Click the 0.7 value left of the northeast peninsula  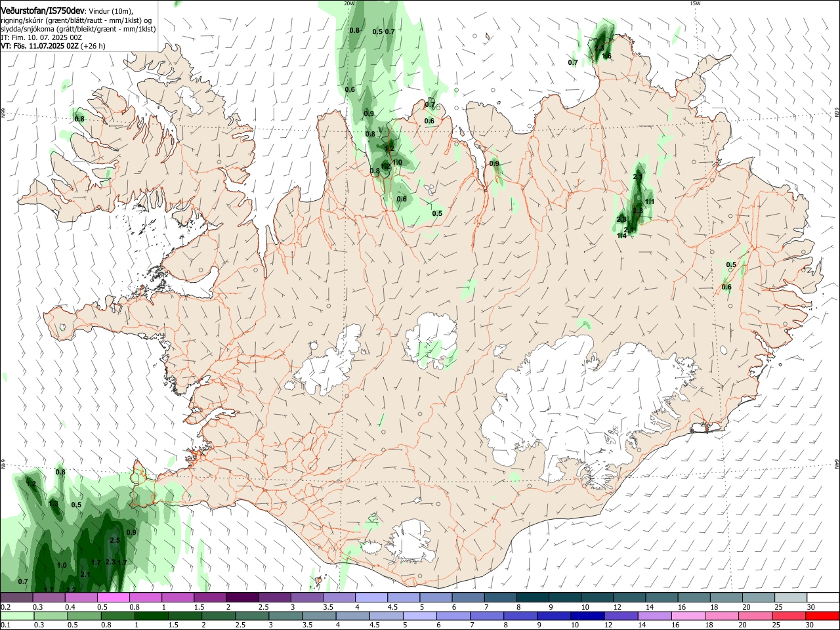click(x=573, y=63)
